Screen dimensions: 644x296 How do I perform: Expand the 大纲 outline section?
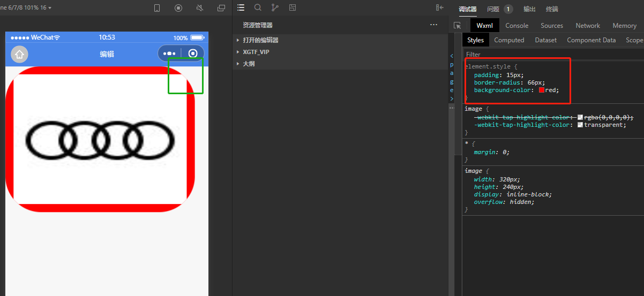point(340,64)
